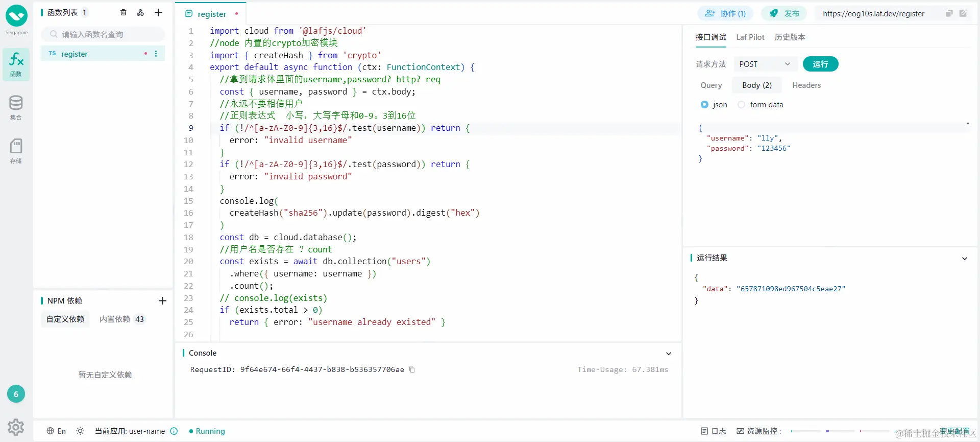Switch to 自定义依赖 custom dependencies tab
This screenshot has height=442, width=980.
pos(65,319)
